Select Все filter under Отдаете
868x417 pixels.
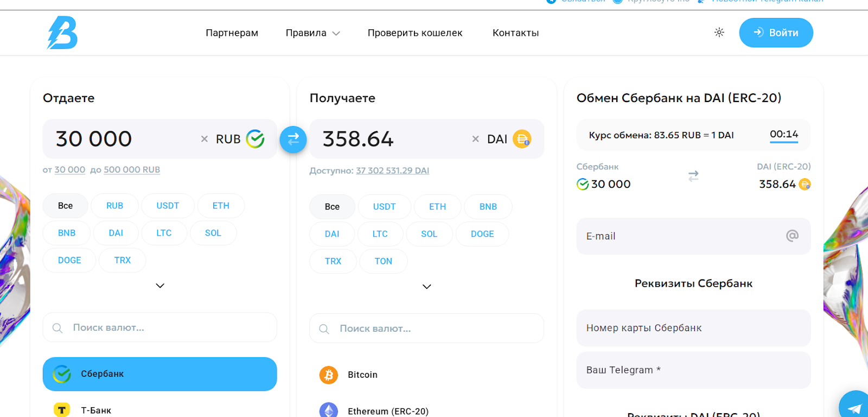[65, 206]
